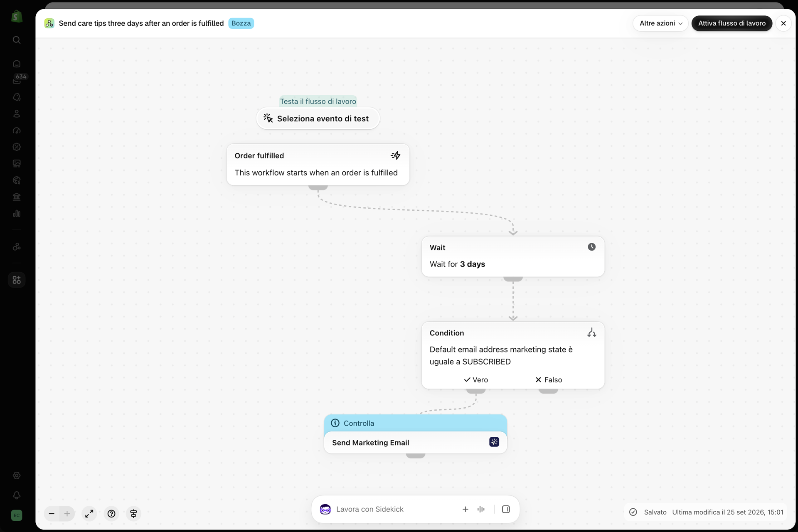Click Attiva flusso di lavoro button
Image resolution: width=798 pixels, height=532 pixels.
coord(732,23)
